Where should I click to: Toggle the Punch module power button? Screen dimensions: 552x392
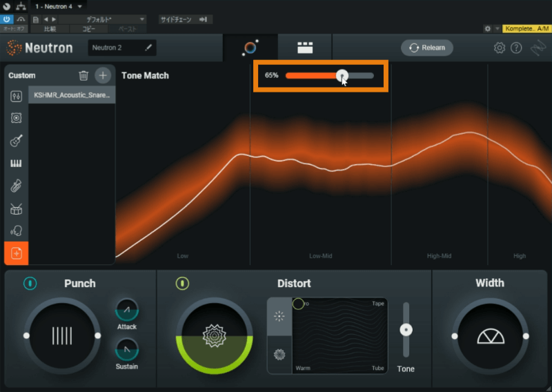click(x=30, y=283)
